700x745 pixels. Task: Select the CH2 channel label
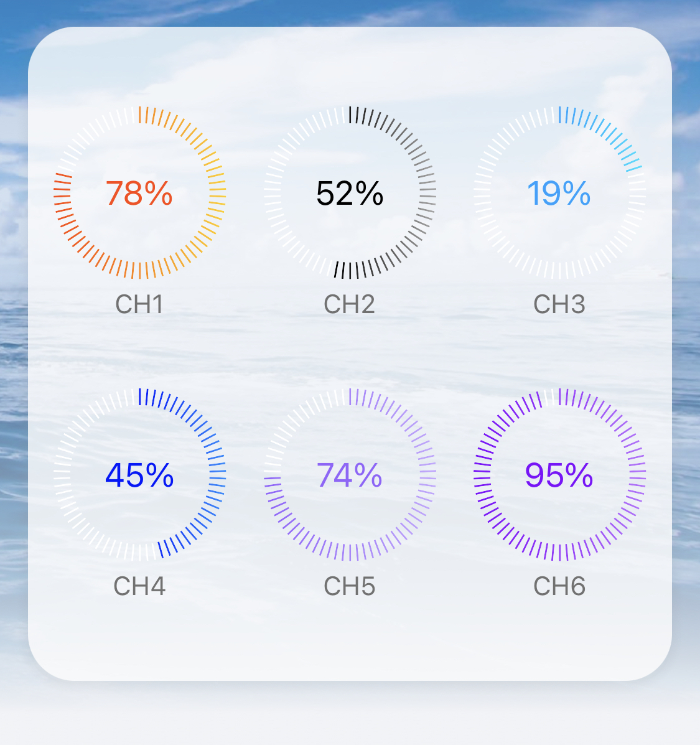350,304
